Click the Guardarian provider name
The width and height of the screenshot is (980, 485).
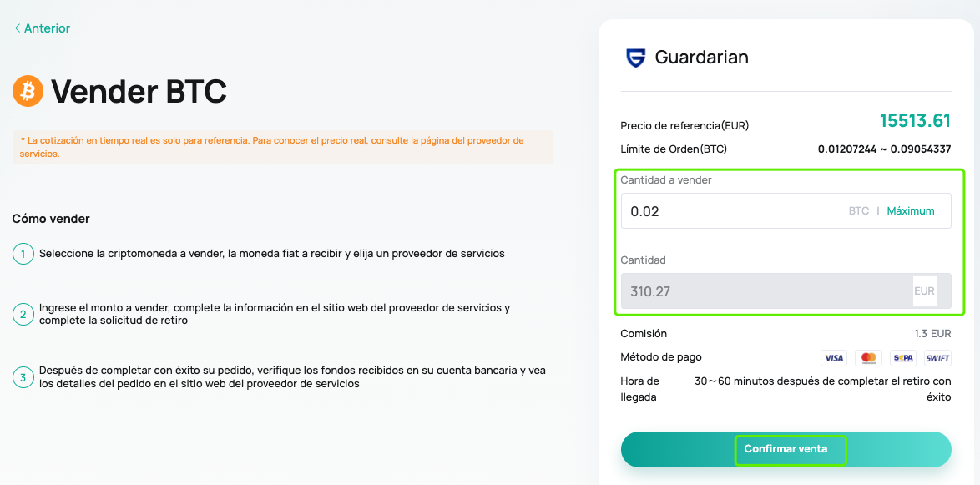coord(701,58)
